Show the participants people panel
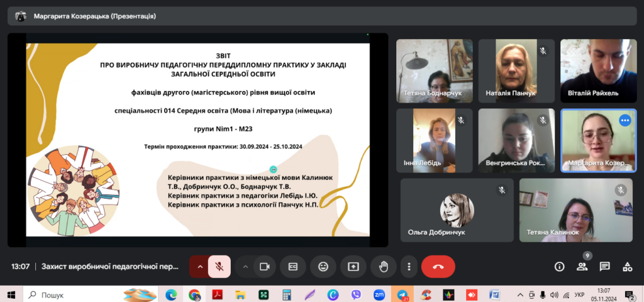The height and width of the screenshot is (302, 644). coord(582,266)
